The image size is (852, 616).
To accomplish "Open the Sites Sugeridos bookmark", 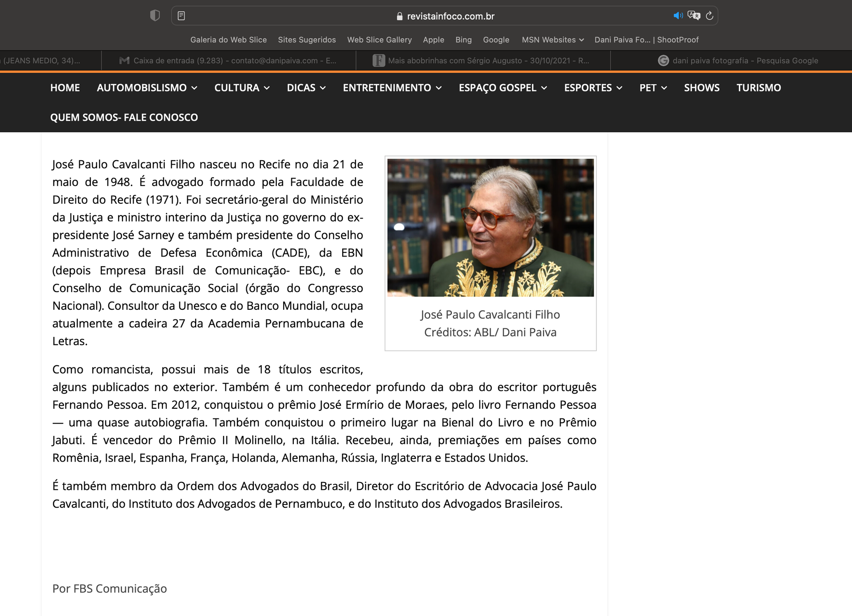I will (306, 39).
